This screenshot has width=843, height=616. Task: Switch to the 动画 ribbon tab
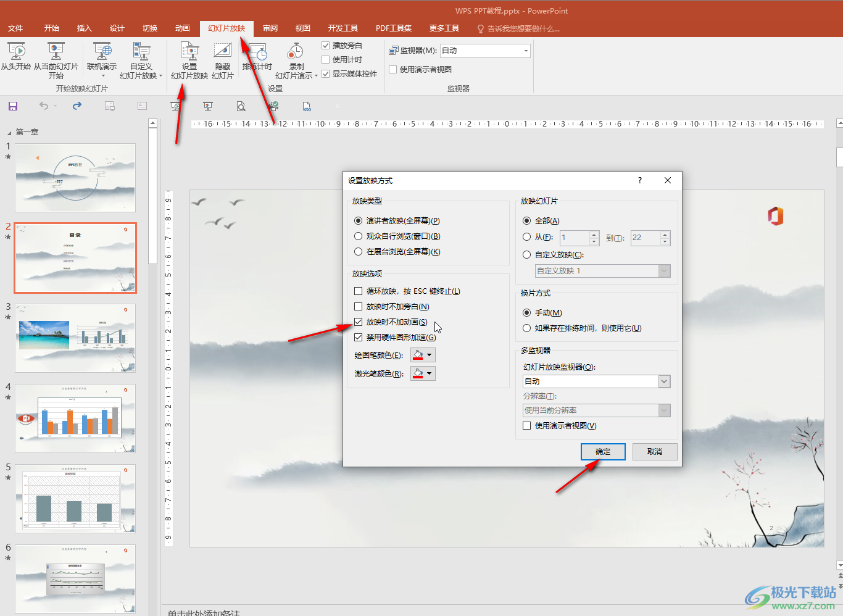point(183,28)
